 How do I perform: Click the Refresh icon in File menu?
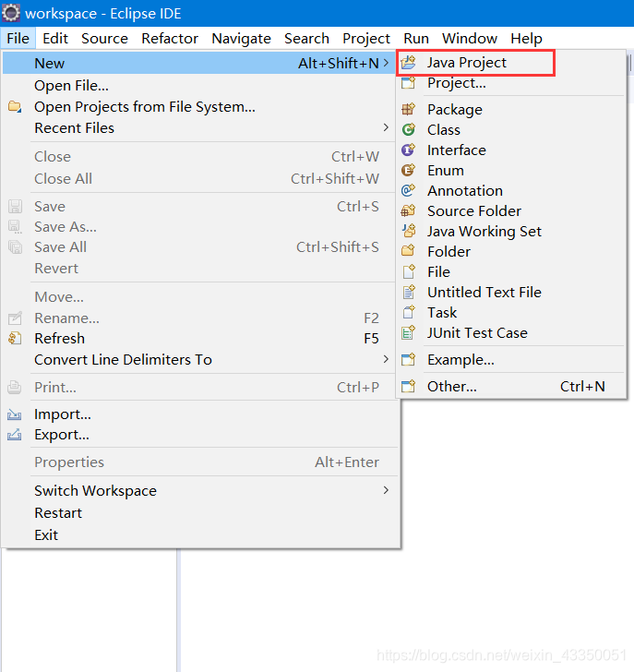(15, 339)
